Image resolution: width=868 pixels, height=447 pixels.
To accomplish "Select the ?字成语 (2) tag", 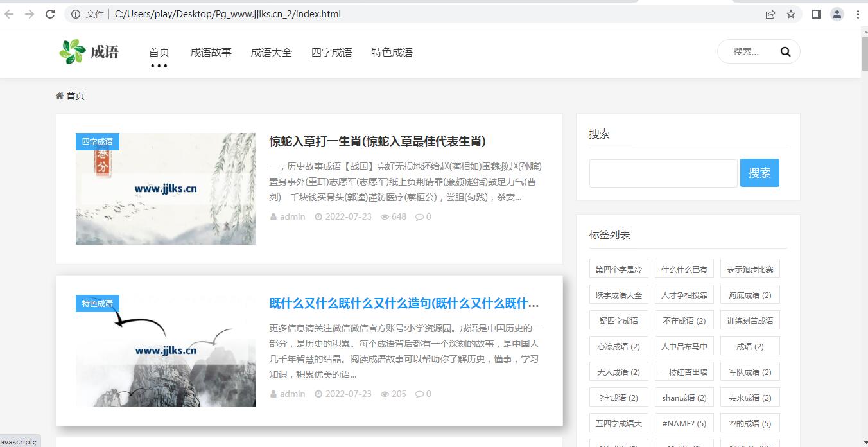I will tap(619, 398).
